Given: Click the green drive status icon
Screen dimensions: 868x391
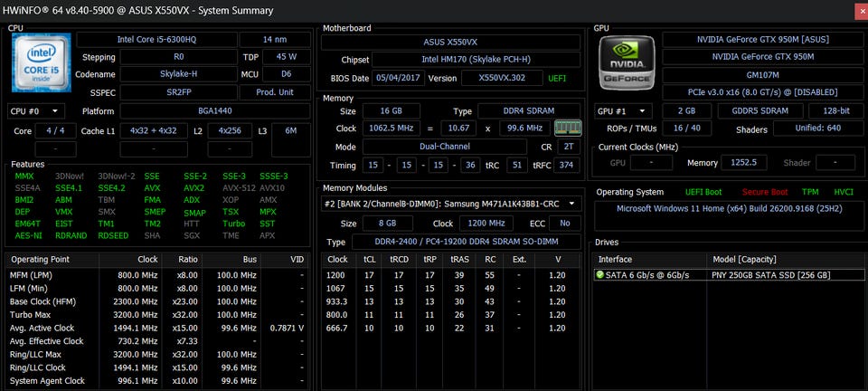Looking at the screenshot, I should [599, 275].
